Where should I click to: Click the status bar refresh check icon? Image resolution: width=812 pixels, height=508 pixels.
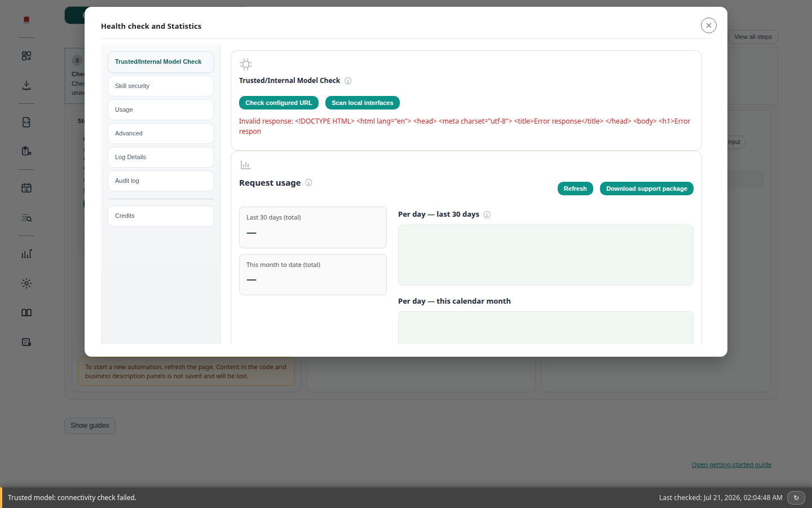pos(796,497)
